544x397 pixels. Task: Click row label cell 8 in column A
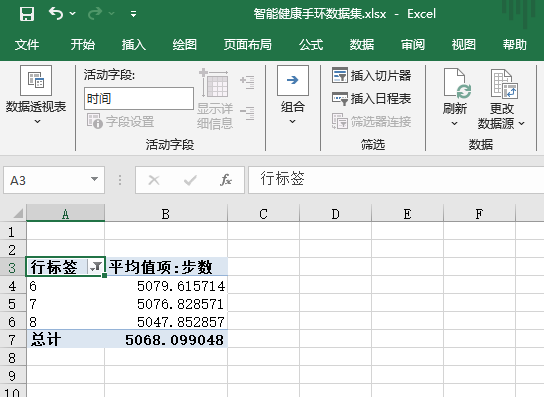66,322
